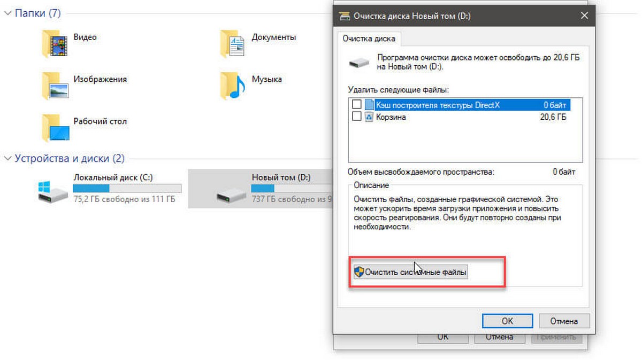Image resolution: width=642 pixels, height=364 pixels.
Task: Select the Изображения folder label
Action: click(100, 79)
